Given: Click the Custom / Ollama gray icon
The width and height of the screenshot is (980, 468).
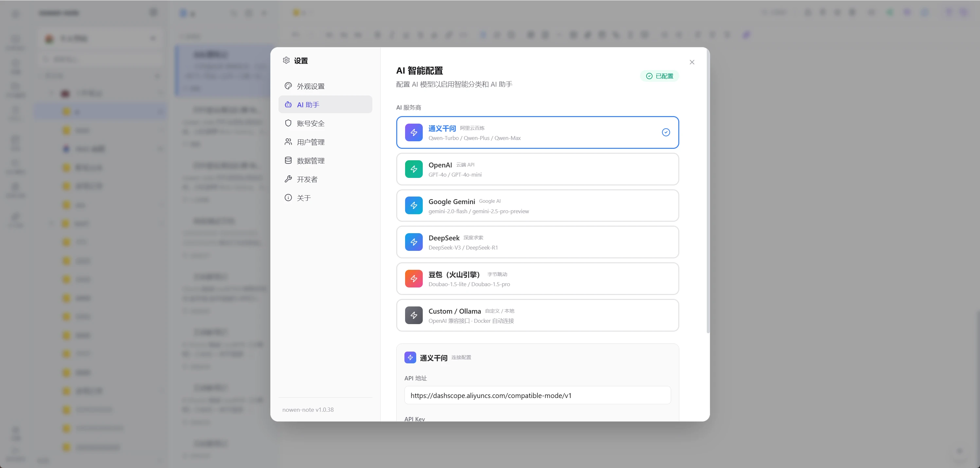Looking at the screenshot, I should [414, 315].
